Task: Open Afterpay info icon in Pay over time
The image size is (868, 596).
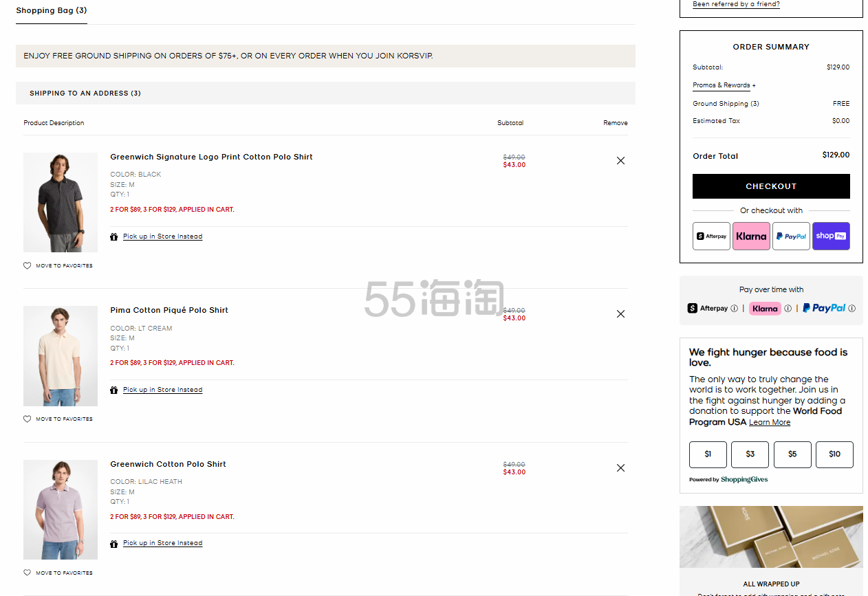Action: click(734, 309)
